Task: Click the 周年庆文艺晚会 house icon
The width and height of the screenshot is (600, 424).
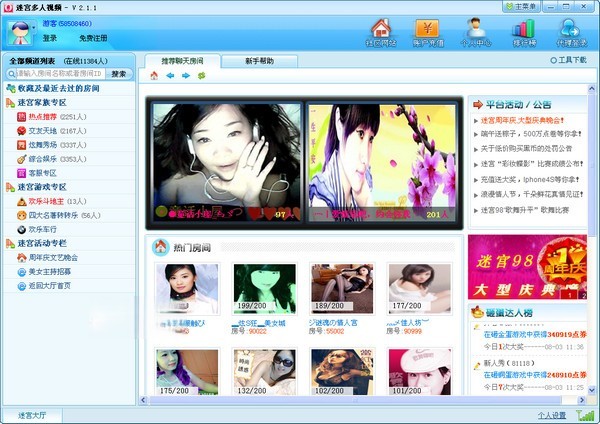Action: [x=21, y=258]
